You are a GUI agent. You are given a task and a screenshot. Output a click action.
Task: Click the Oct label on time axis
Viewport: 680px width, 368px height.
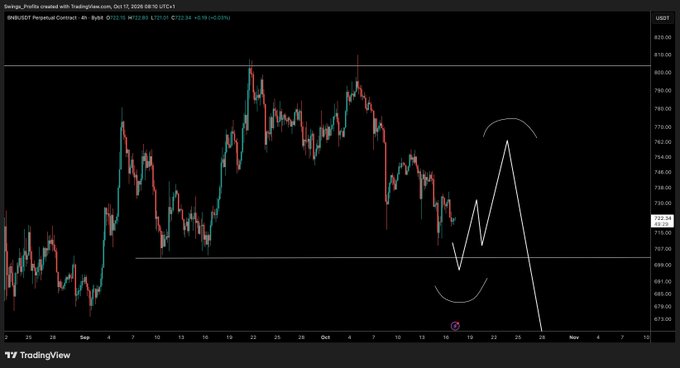[325, 337]
